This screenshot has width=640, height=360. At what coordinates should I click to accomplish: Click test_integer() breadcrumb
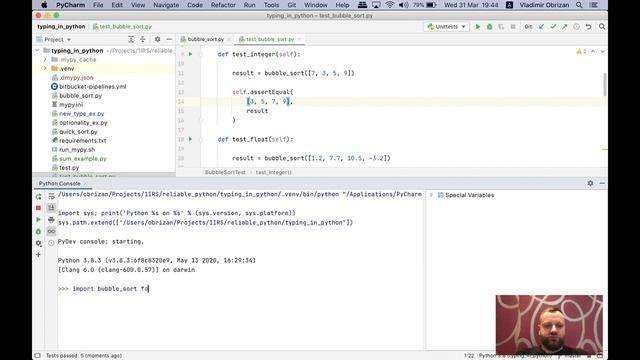tap(273, 172)
